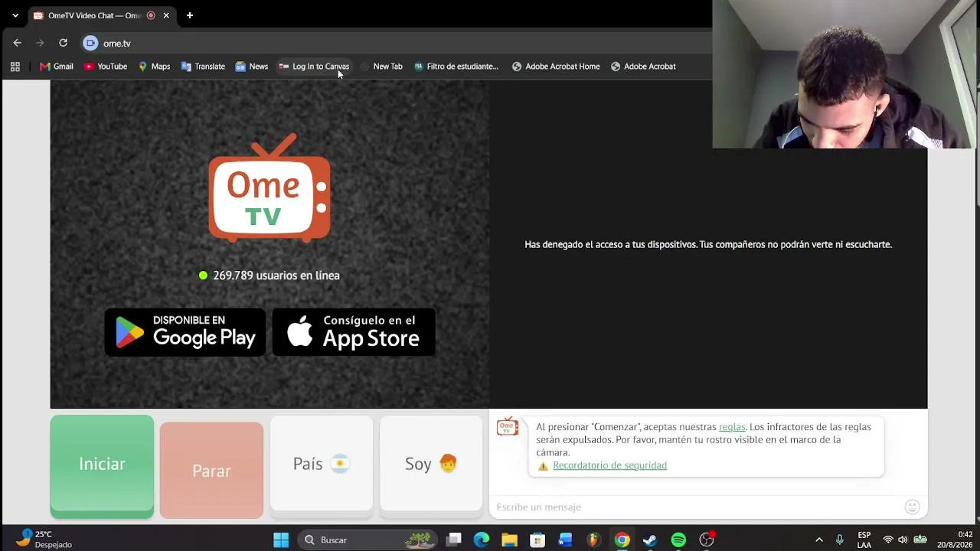This screenshot has height=551, width=980.
Task: Open the Maps bookmark
Action: [154, 67]
